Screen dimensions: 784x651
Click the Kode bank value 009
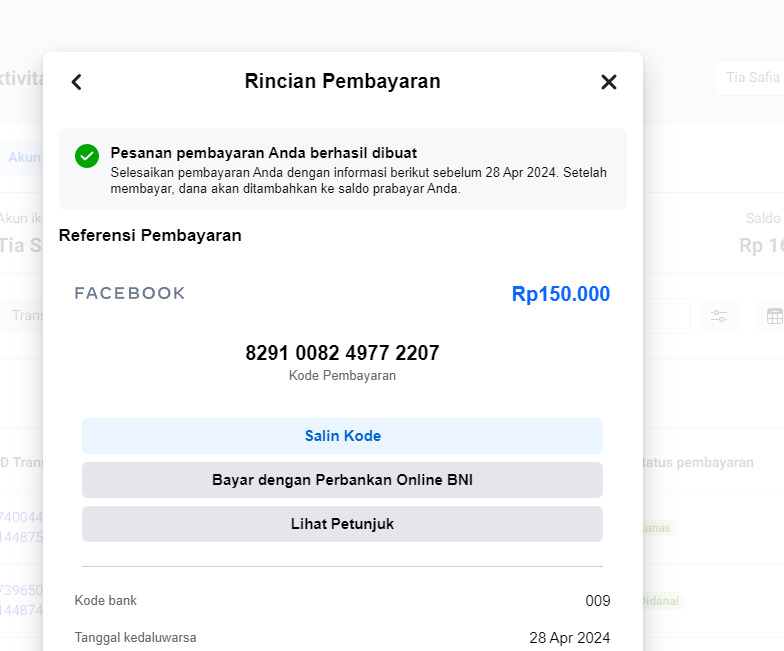pos(598,600)
